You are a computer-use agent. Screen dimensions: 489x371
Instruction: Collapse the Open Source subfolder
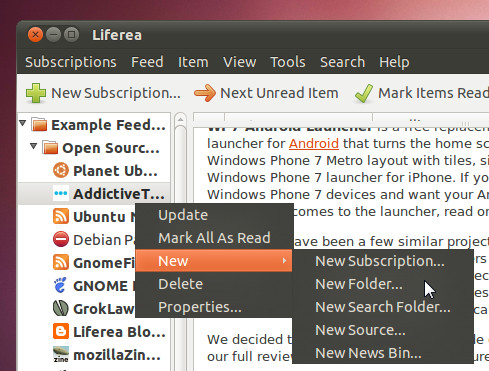(33, 146)
